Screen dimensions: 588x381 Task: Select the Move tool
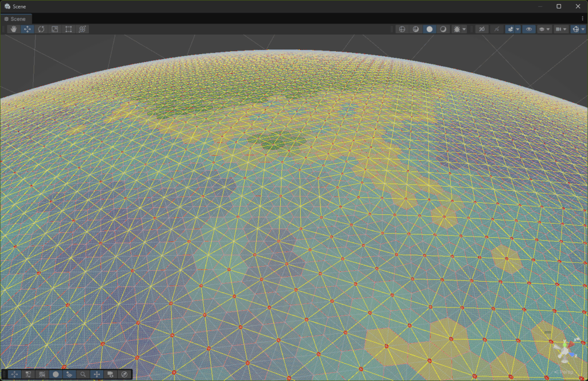tap(27, 29)
